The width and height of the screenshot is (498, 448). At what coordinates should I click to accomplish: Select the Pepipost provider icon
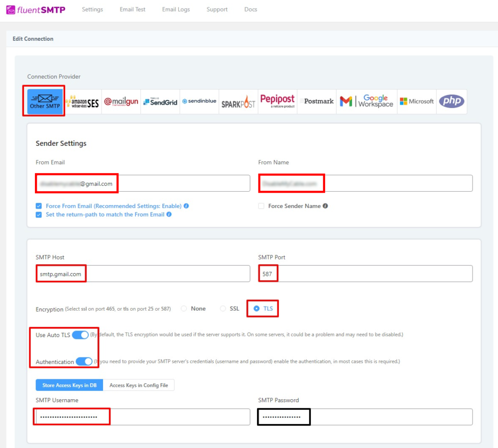pyautogui.click(x=277, y=101)
